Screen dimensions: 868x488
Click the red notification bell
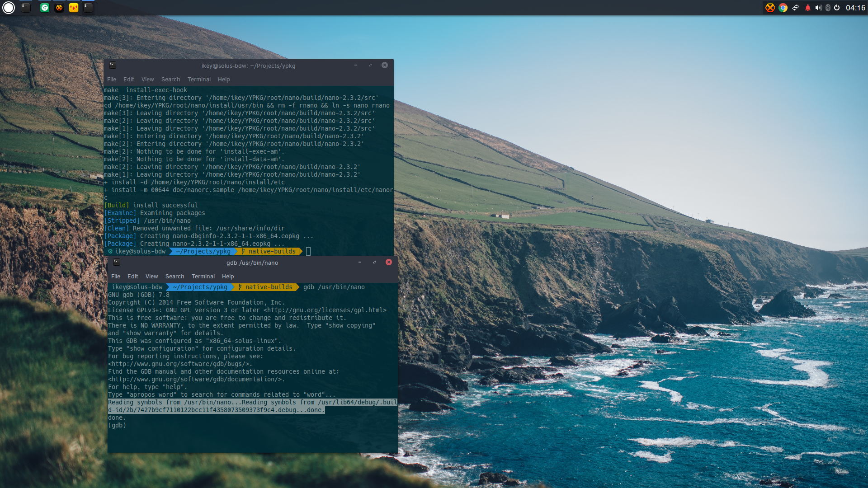click(x=808, y=8)
